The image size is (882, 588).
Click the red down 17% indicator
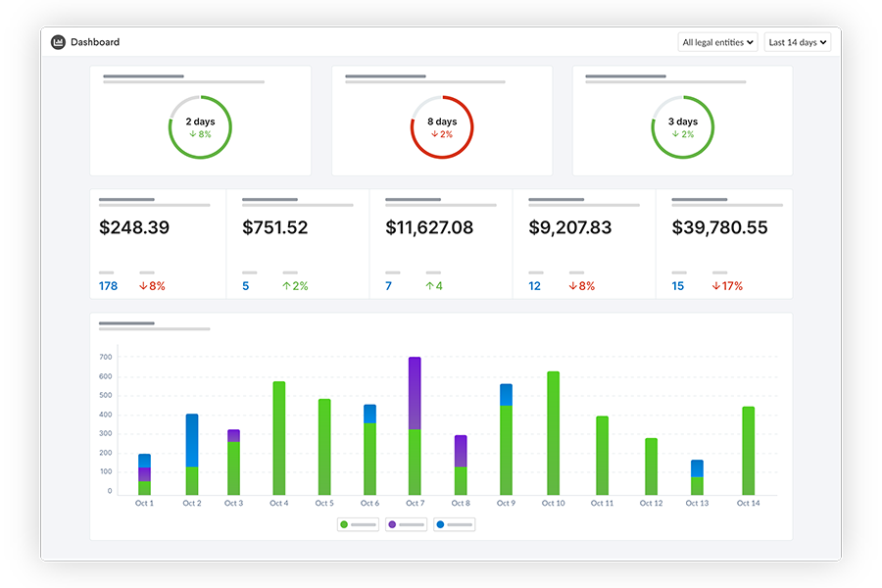coord(727,286)
